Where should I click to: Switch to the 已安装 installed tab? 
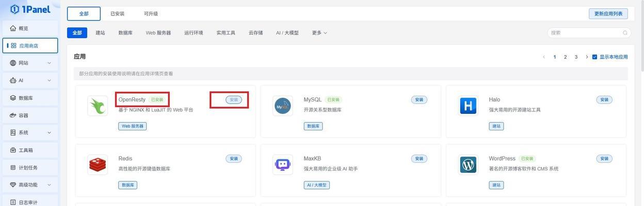(118, 14)
